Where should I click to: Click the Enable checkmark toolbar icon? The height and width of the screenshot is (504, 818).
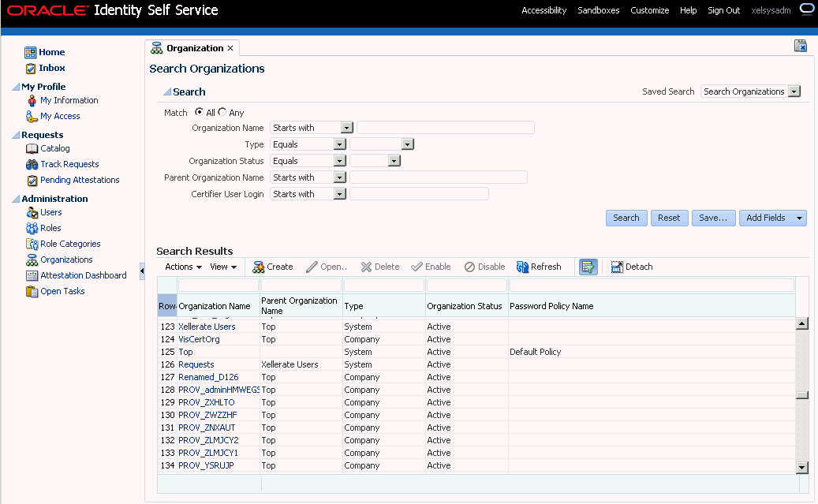(x=416, y=267)
